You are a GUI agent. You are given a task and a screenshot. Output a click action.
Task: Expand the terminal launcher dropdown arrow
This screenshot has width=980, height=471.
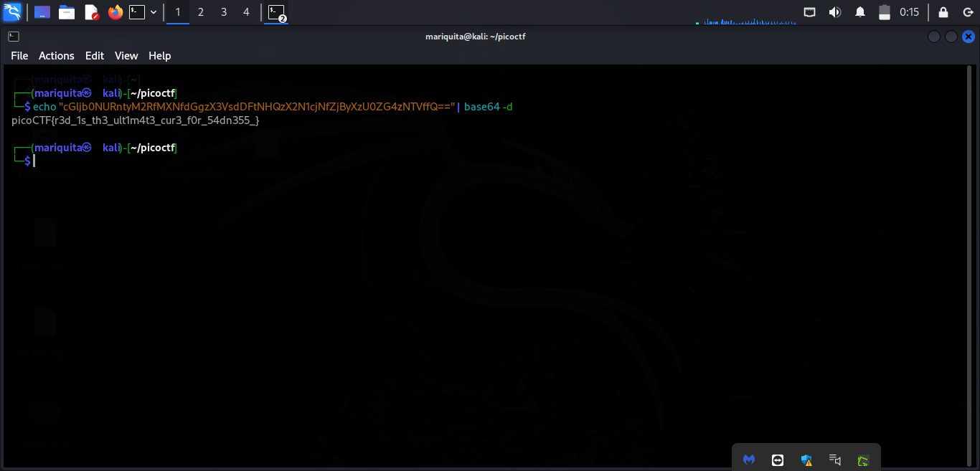click(154, 12)
